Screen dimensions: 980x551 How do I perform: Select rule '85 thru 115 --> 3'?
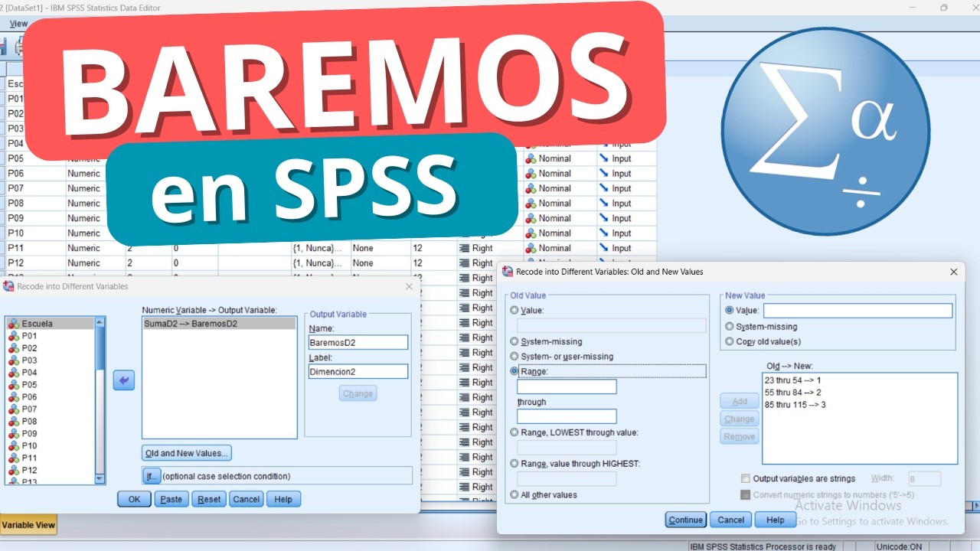795,404
